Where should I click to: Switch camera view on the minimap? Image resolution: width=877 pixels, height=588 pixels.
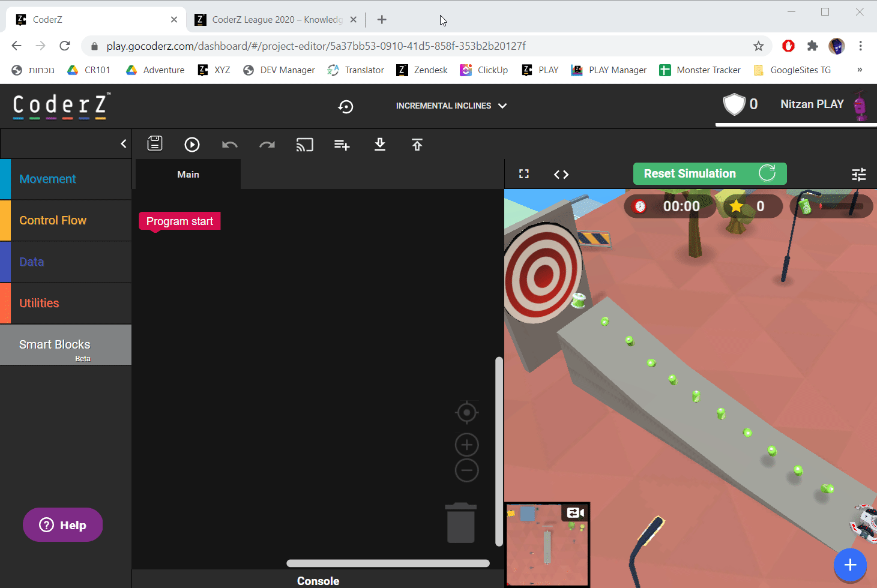pos(575,512)
